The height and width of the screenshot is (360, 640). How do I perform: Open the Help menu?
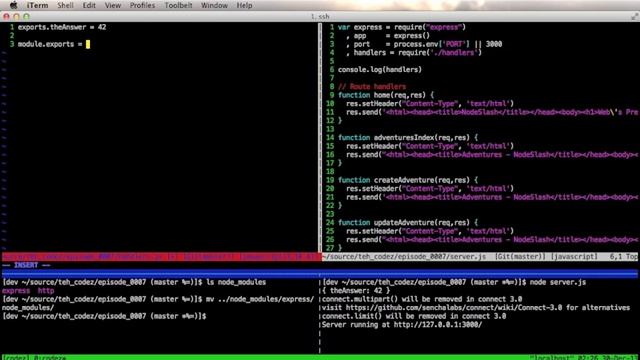tap(244, 5)
